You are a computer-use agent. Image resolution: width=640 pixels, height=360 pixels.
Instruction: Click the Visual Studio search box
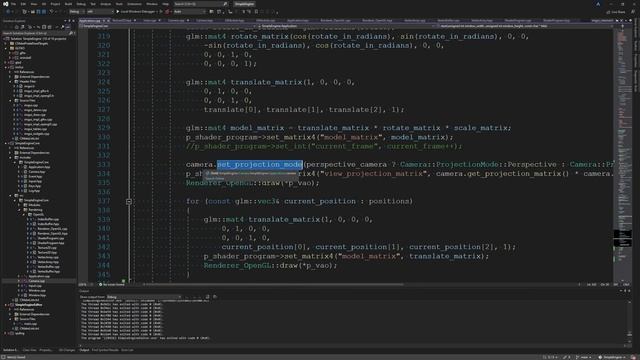click(x=200, y=4)
